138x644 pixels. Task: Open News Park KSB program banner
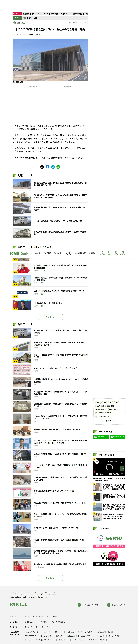pyautogui.click(x=109, y=540)
